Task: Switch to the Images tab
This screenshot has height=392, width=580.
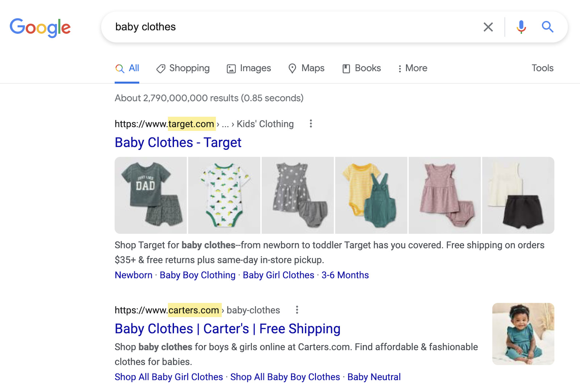Action: [249, 68]
